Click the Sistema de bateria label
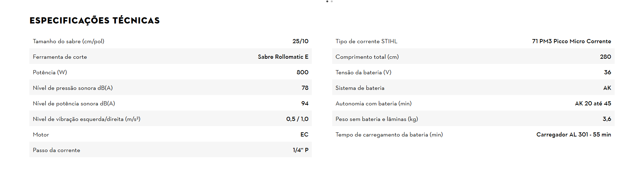This screenshot has width=644, height=170. [360, 88]
